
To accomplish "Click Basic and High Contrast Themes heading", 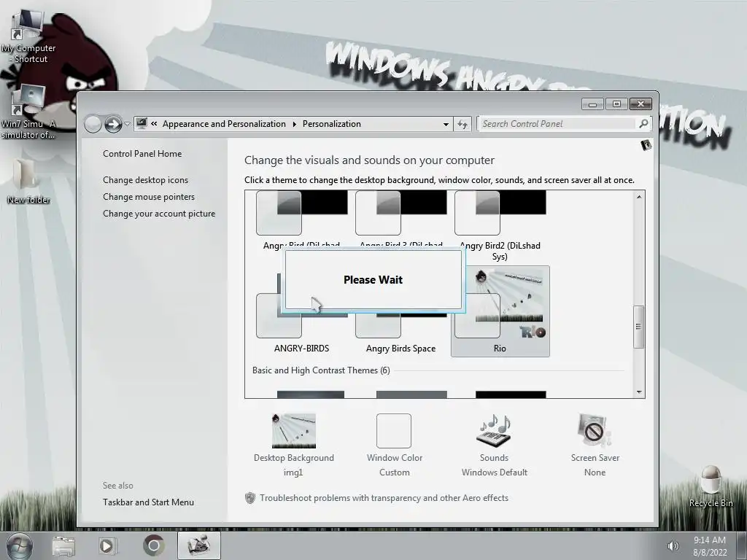I will point(321,370).
